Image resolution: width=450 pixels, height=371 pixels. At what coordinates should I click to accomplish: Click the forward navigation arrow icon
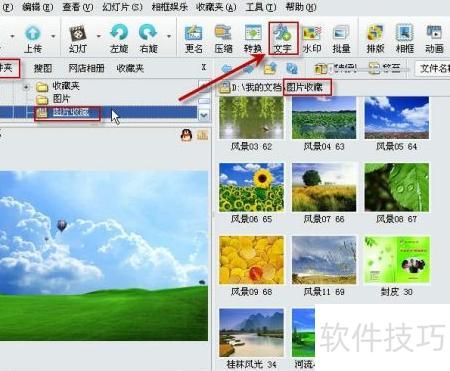(248, 69)
